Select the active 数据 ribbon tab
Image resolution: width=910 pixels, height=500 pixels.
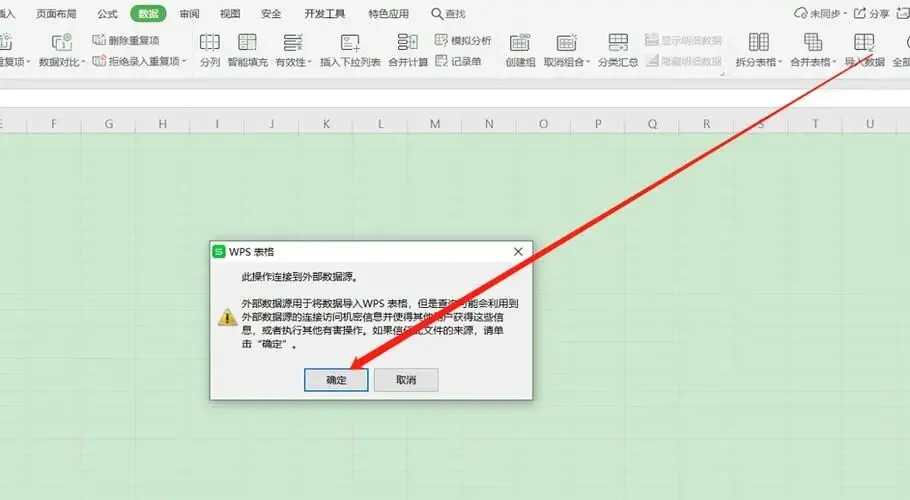click(148, 13)
